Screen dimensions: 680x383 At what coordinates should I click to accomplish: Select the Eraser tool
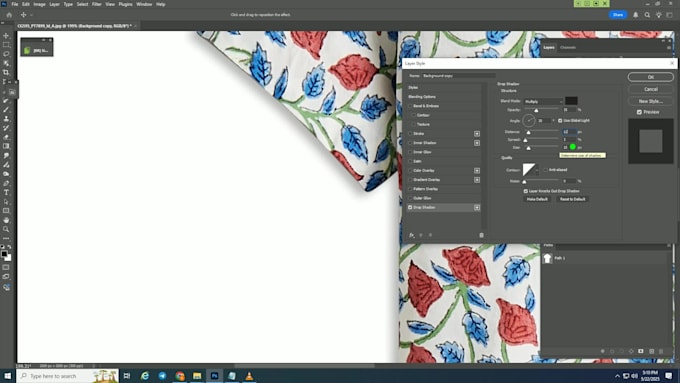[x=6, y=137]
